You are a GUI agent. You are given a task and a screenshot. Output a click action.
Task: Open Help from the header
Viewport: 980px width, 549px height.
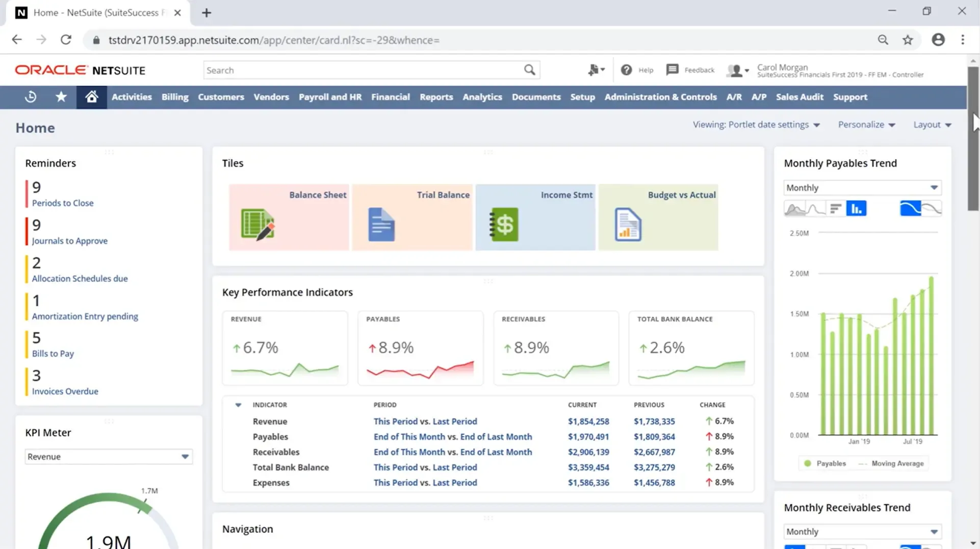click(637, 70)
